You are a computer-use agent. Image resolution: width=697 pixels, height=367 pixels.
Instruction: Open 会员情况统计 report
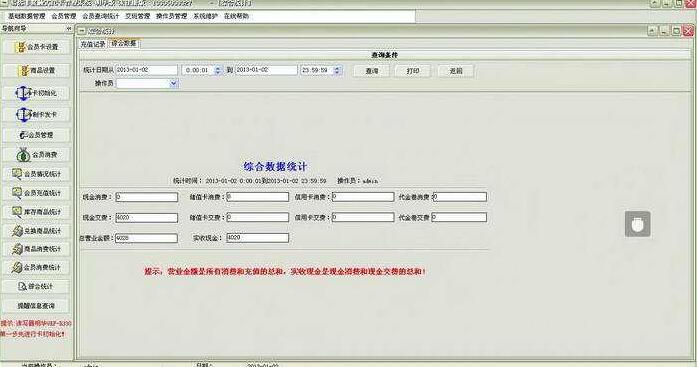pyautogui.click(x=36, y=174)
